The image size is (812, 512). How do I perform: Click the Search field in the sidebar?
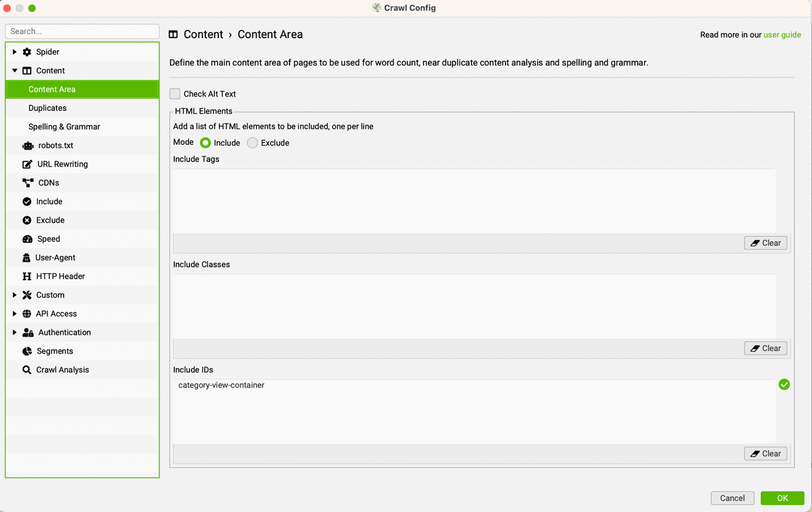point(82,31)
